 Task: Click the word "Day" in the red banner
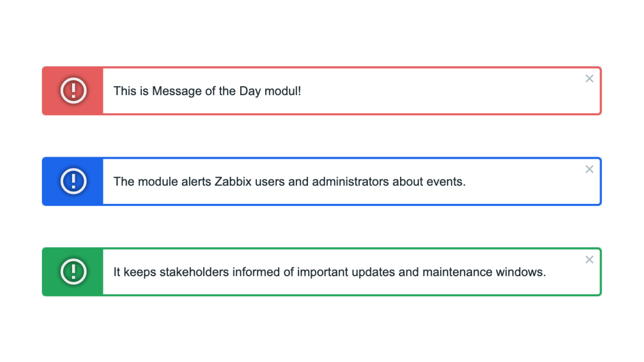click(x=250, y=91)
